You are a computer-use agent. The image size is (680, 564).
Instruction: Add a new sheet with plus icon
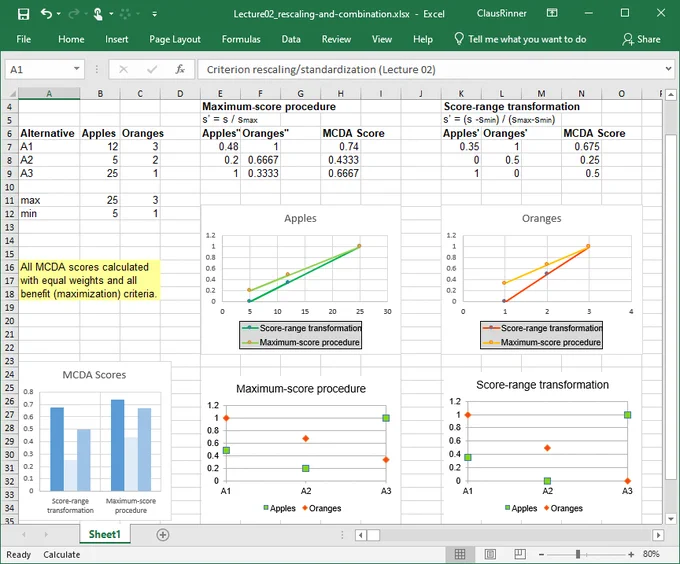point(163,535)
